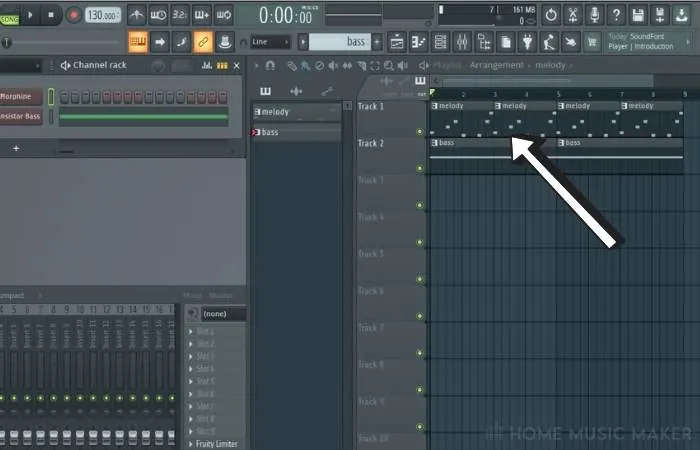Select the playlist Zoom tool

pos(389,66)
